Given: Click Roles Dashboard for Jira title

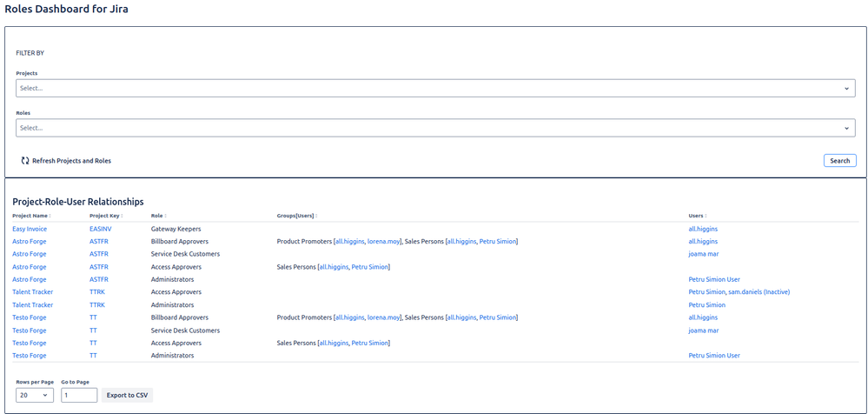Looking at the screenshot, I should [66, 10].
